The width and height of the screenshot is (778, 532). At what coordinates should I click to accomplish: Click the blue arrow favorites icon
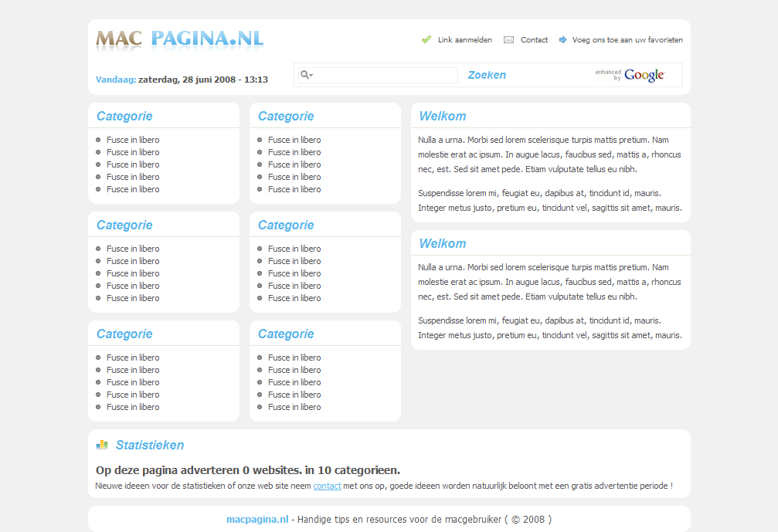tap(563, 39)
